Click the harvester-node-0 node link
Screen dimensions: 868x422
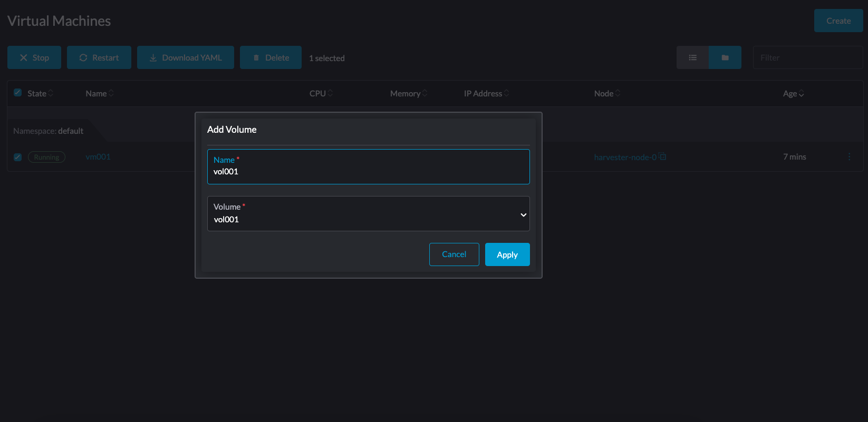(625, 157)
